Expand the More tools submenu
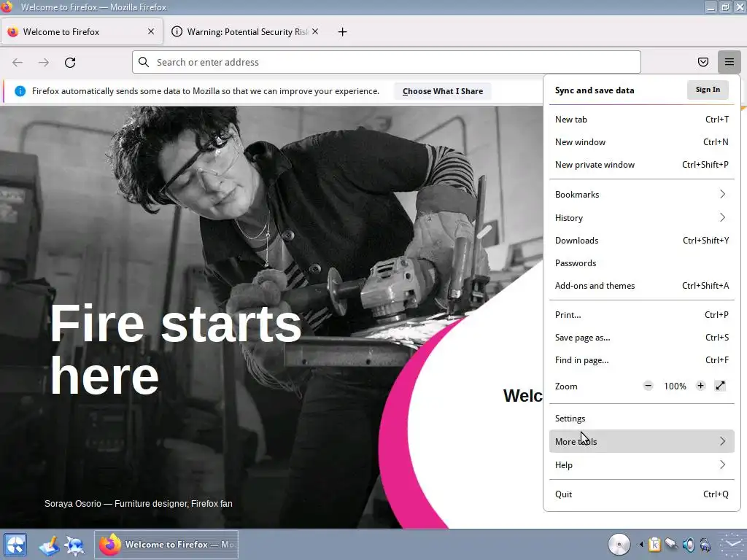The image size is (747, 560). pos(642,441)
